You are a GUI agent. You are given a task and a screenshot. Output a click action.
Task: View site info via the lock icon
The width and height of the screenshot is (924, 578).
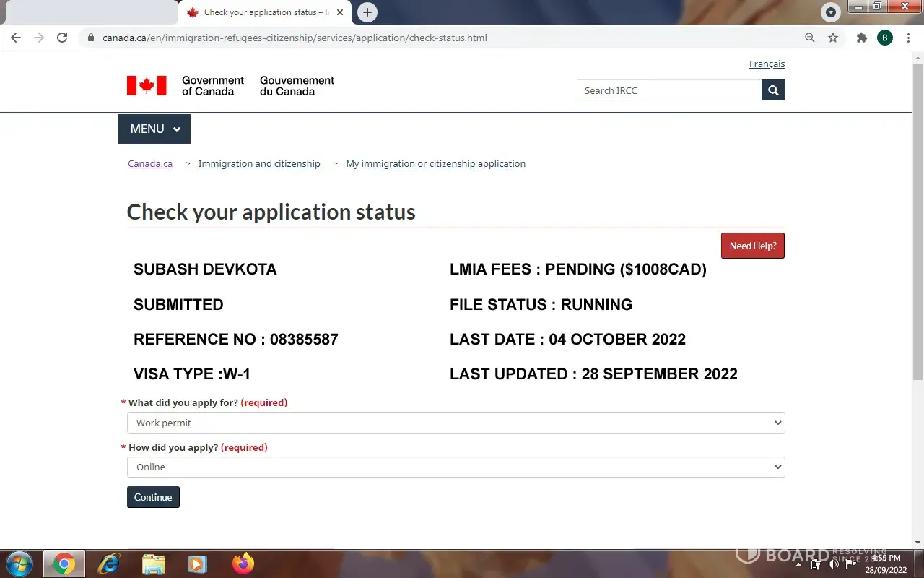click(x=91, y=38)
